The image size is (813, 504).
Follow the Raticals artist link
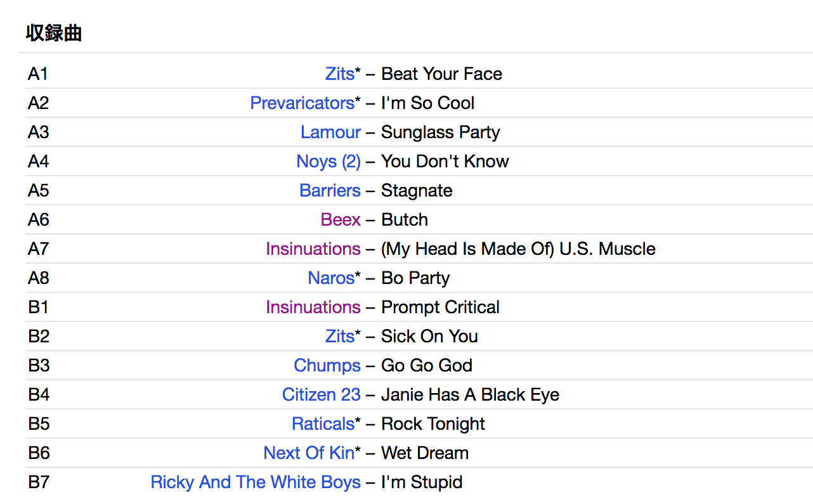click(323, 424)
